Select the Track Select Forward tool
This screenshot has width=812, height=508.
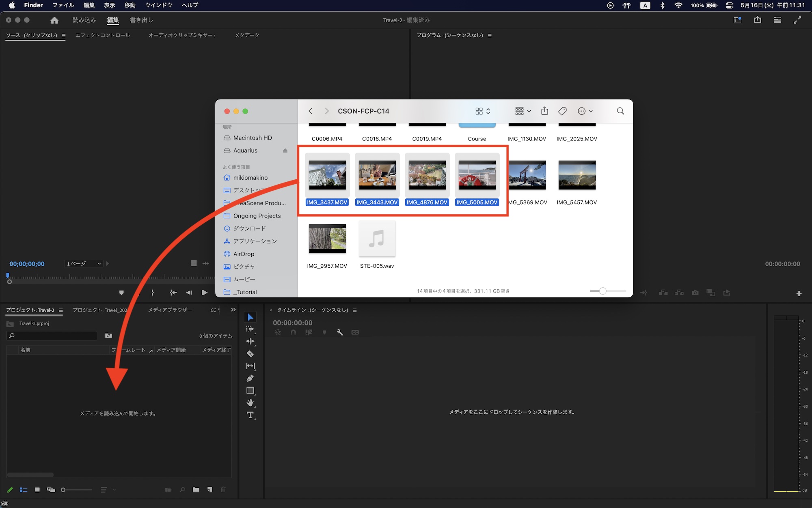(250, 329)
